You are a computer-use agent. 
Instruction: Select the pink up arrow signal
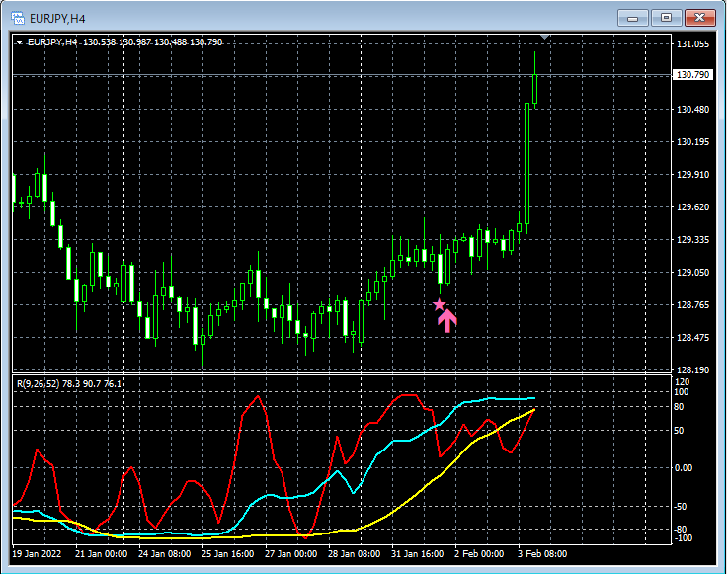[x=447, y=321]
